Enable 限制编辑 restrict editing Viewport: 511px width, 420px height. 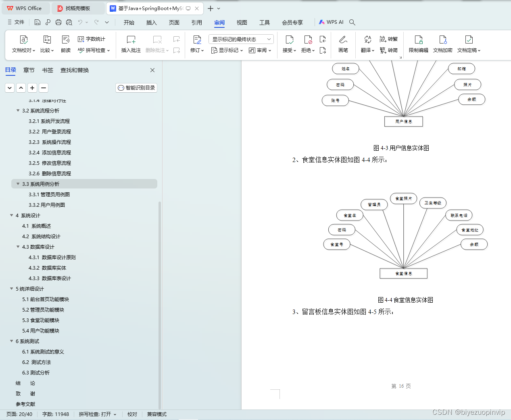[419, 44]
